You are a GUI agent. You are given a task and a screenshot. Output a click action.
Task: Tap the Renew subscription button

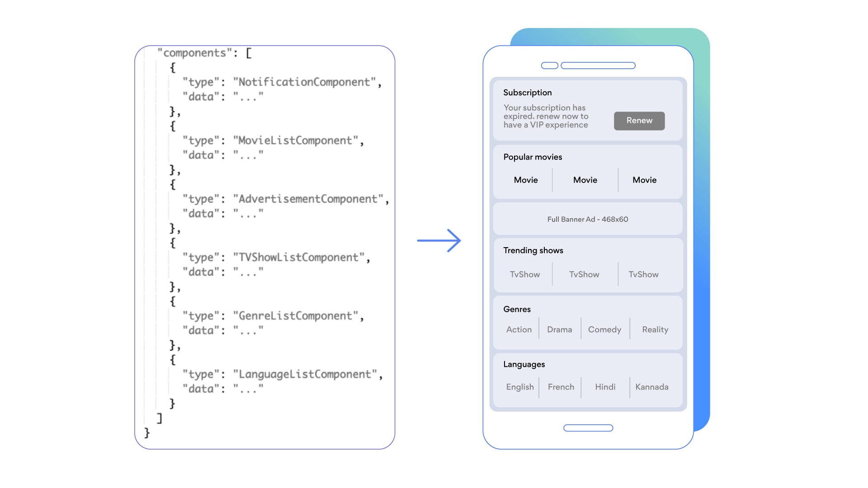click(x=639, y=121)
